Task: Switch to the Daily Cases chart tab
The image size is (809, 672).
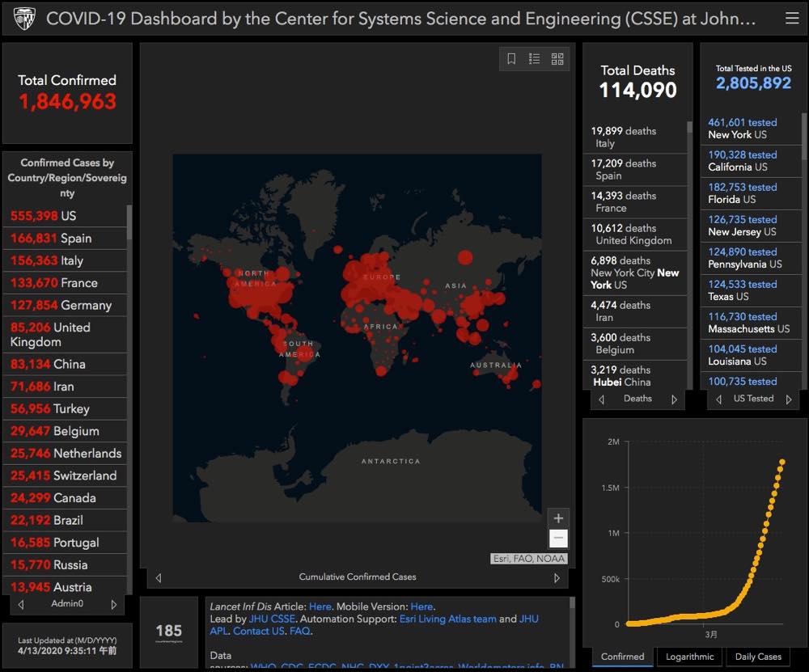Action: 758,657
